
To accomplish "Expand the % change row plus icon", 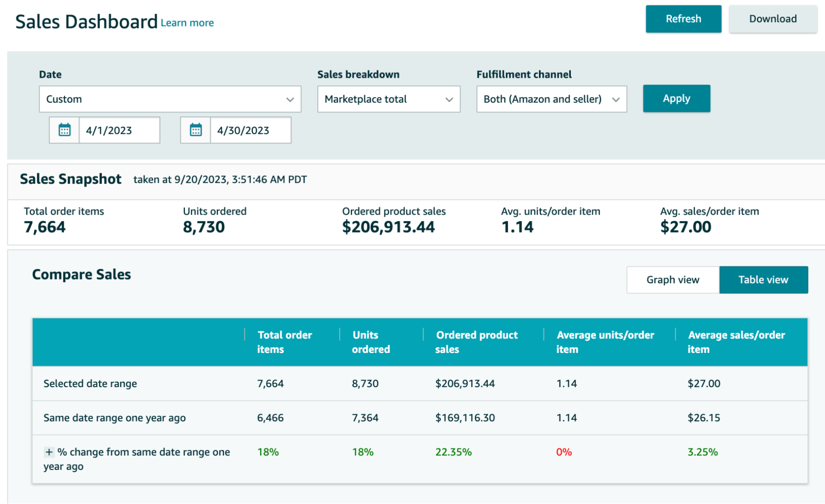I will pos(49,452).
